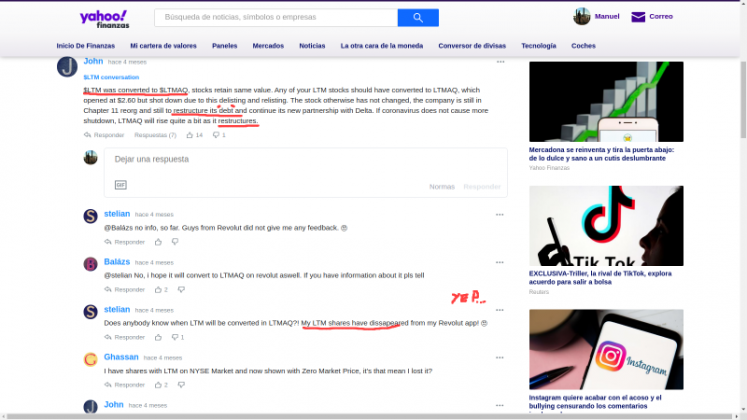Click the Yahoo Finanzas logo
The width and height of the screenshot is (747, 420).
click(x=104, y=19)
